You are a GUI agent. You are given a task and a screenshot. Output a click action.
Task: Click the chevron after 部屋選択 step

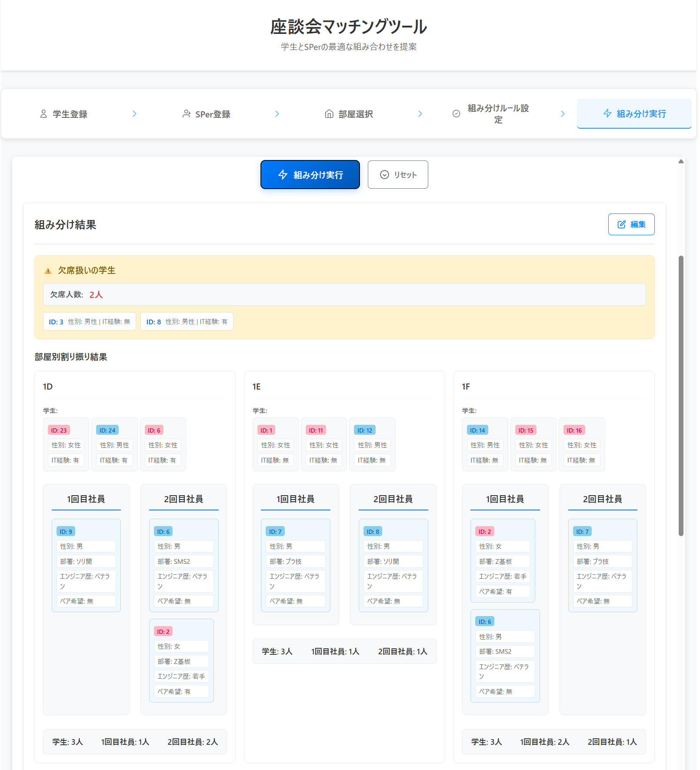point(420,114)
